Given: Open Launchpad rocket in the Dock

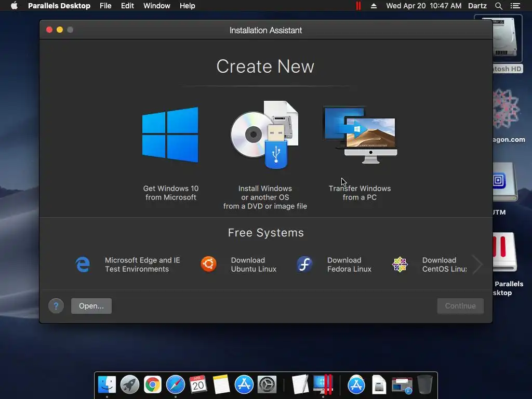Looking at the screenshot, I should click(x=130, y=385).
